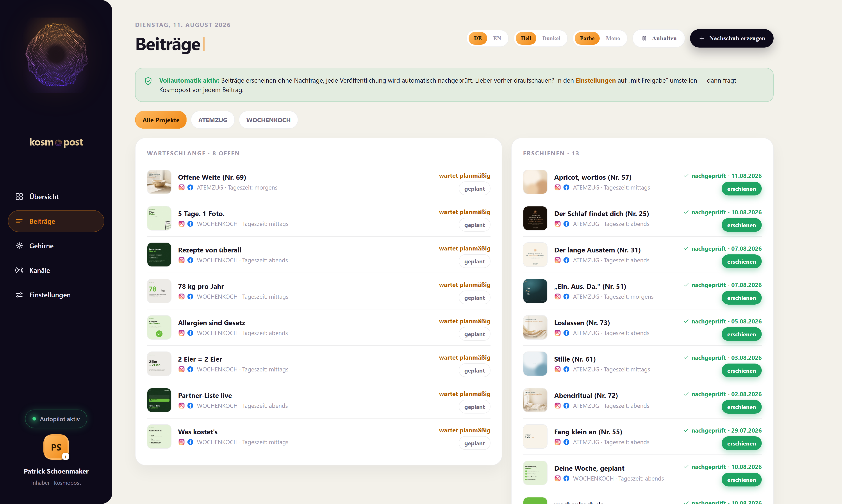842x504 pixels.
Task: Open the 2 Eier = 2 Eier post title
Action: pyautogui.click(x=200, y=359)
